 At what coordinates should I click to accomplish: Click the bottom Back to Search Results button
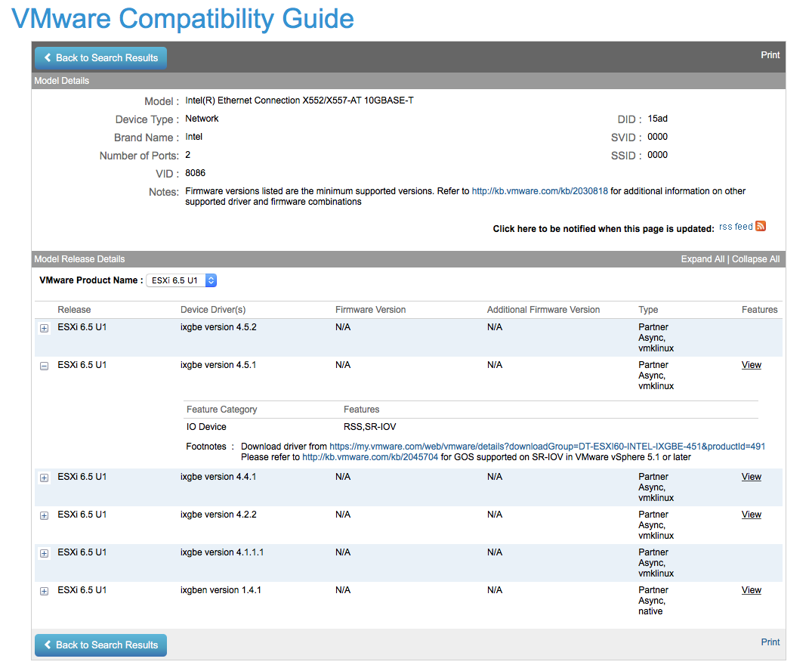click(x=101, y=645)
